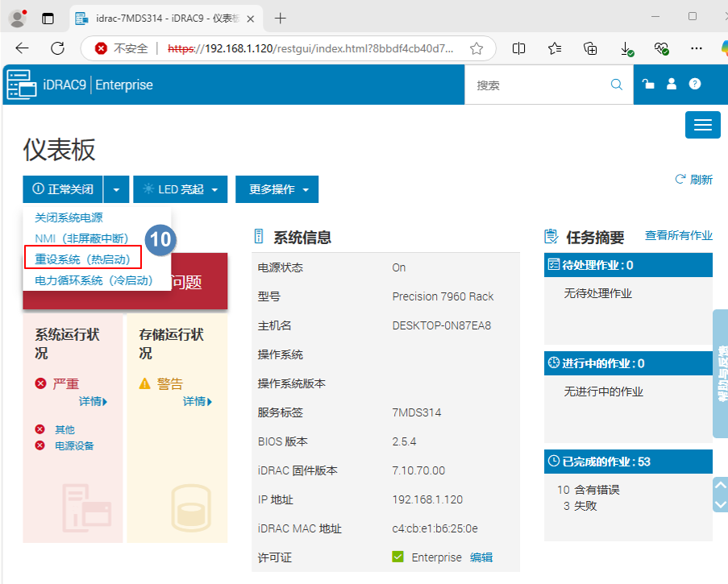Click the 正常关闭 button
Viewport: 728px width, 584px height.
(x=63, y=189)
